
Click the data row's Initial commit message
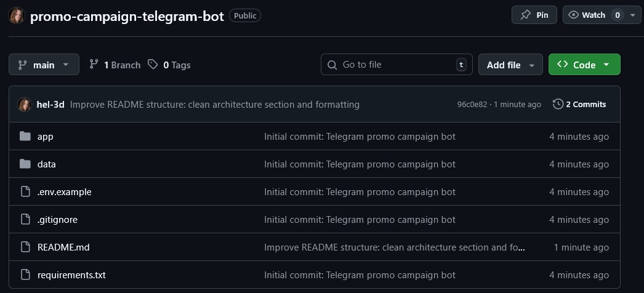click(360, 164)
